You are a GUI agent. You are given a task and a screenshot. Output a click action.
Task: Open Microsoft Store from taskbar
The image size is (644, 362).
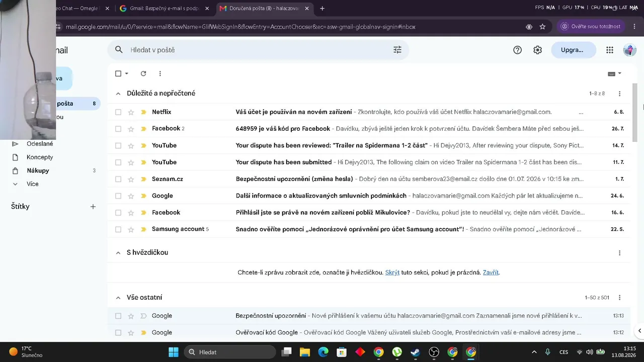pyautogui.click(x=342, y=352)
